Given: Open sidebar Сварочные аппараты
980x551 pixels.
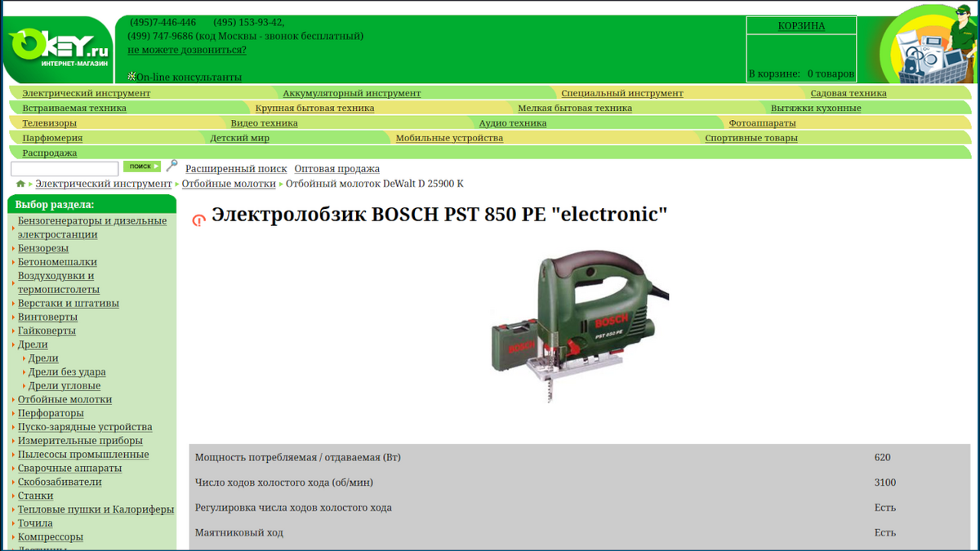Looking at the screenshot, I should point(70,469).
